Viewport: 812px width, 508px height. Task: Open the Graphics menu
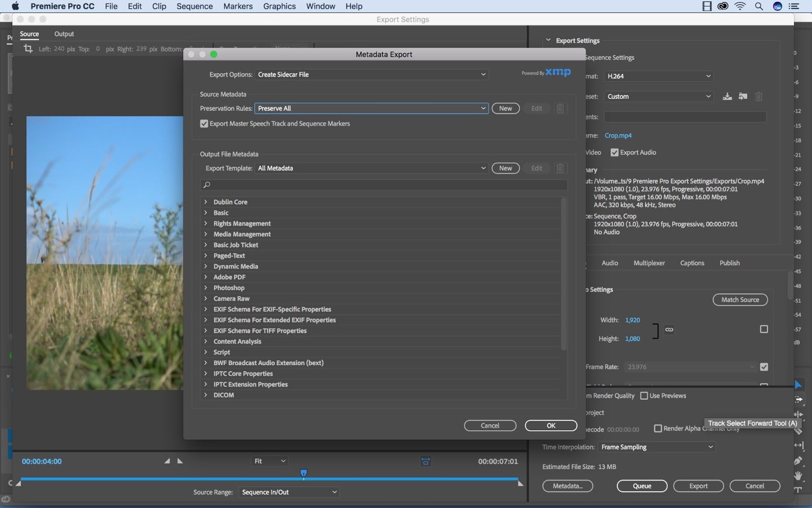[x=279, y=6]
